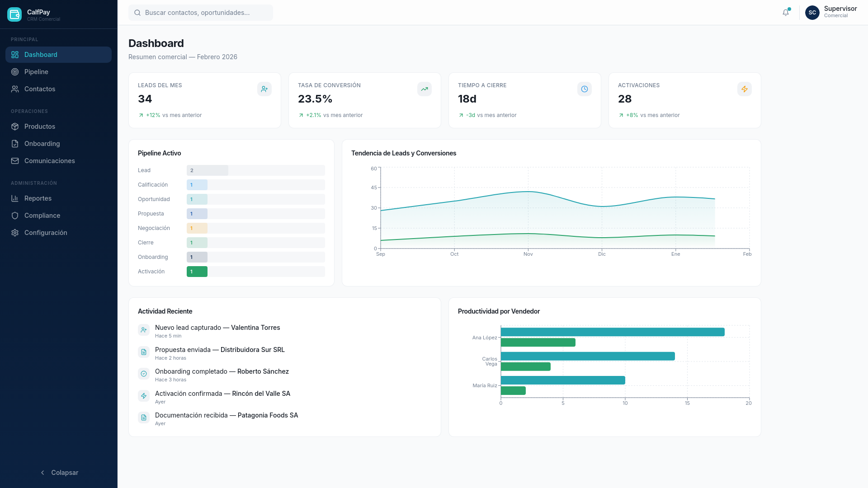The height and width of the screenshot is (488, 868).
Task: Navigate to Onboarding in sidebar menu
Action: [x=58, y=144]
